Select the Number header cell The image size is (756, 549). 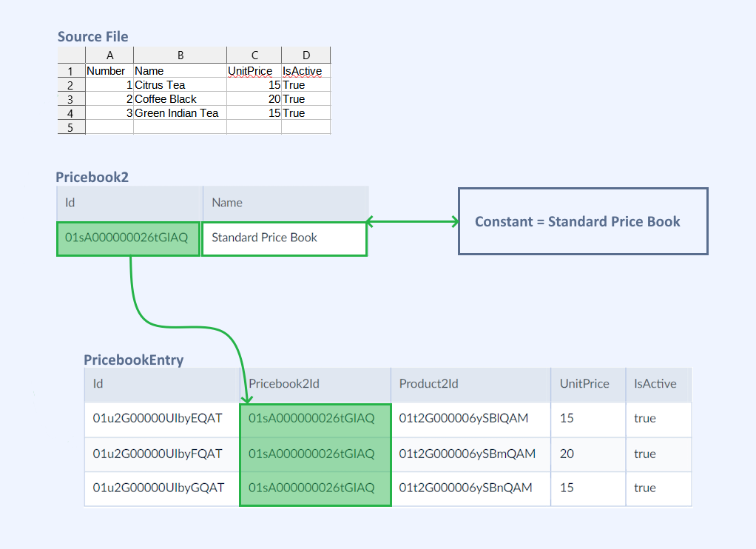(109, 71)
